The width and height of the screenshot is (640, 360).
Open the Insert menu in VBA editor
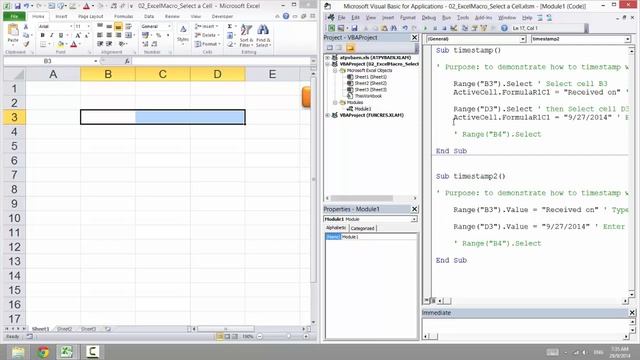(388, 18)
